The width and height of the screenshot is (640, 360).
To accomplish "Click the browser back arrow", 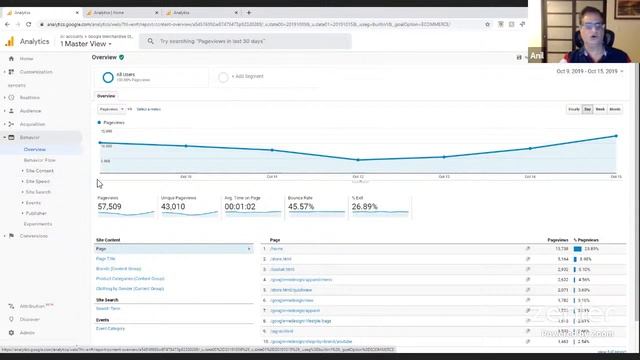I will (x=7, y=24).
